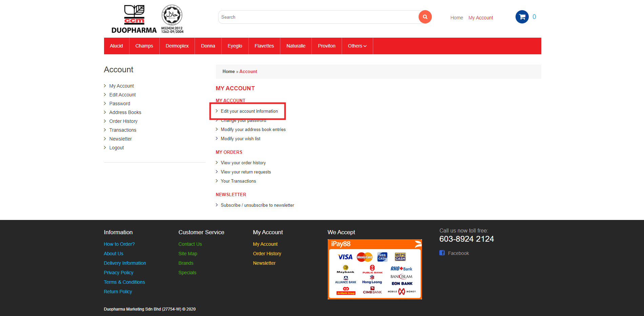Viewport: 644px width, 316px height.
Task: Click the iPay88 payment methods banner
Action: (x=375, y=269)
